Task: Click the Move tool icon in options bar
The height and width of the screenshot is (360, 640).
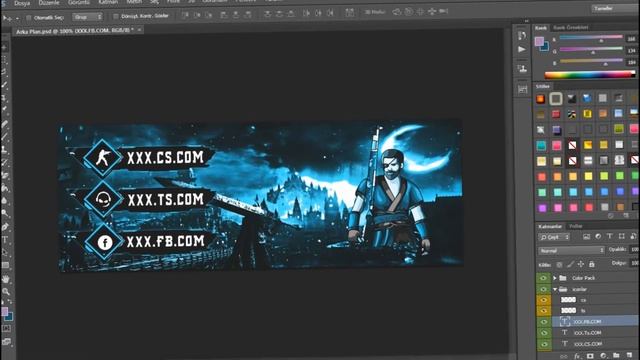Action: point(7,18)
